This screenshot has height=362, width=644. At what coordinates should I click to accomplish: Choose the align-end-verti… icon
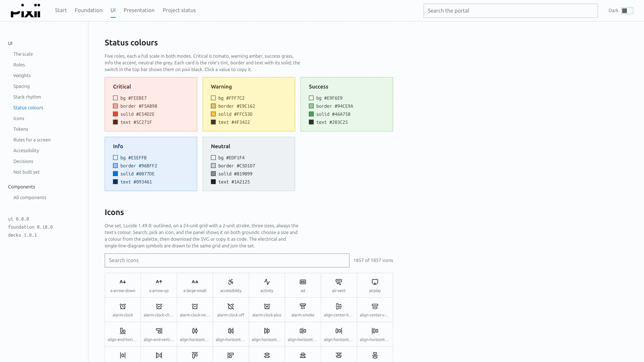pyautogui.click(x=159, y=334)
